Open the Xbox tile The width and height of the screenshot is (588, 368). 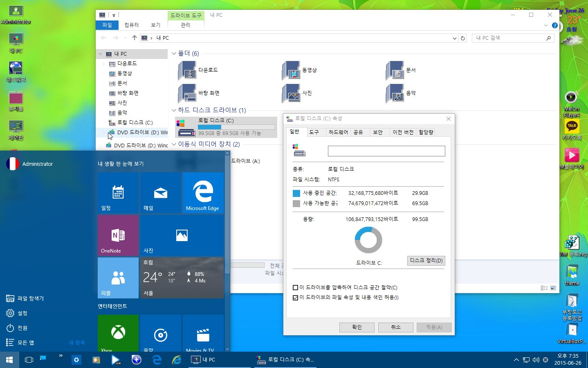pyautogui.click(x=118, y=333)
